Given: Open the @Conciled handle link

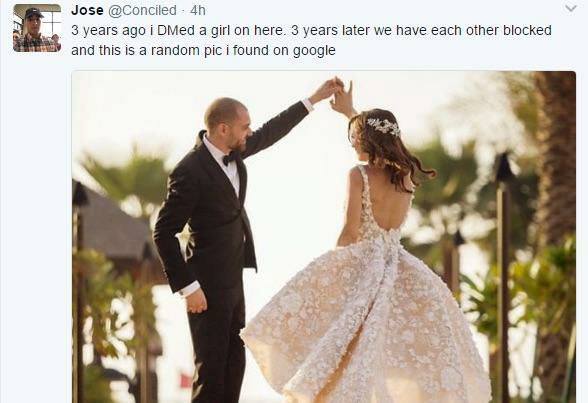Looking at the screenshot, I should (142, 10).
